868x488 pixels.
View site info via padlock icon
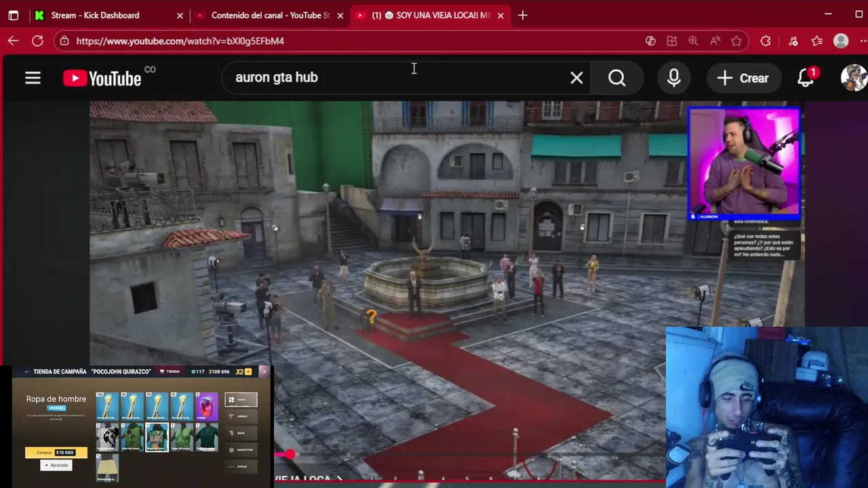pyautogui.click(x=64, y=41)
